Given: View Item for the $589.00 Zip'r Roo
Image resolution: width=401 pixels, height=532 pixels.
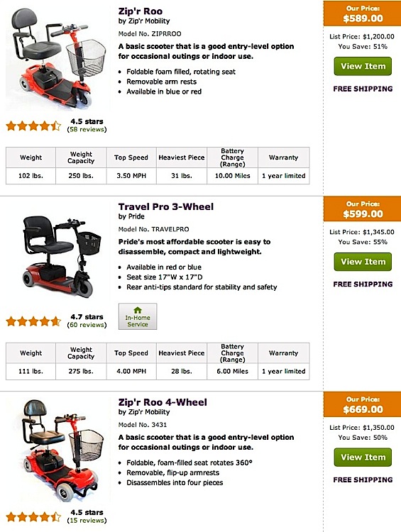Looking at the screenshot, I should 363,66.
